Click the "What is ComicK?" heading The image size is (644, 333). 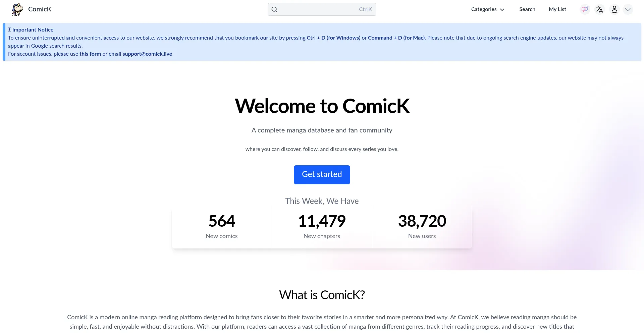coord(322,295)
